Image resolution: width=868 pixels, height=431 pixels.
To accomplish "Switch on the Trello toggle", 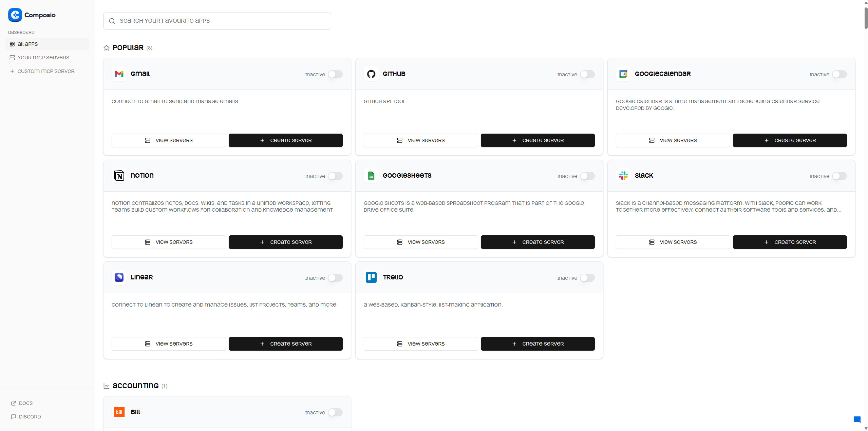I will (587, 278).
